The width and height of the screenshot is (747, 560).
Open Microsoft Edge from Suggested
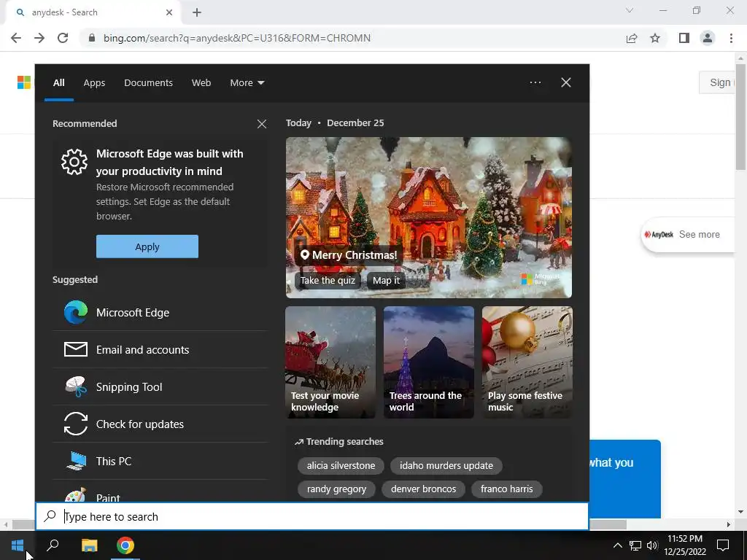pos(160,312)
